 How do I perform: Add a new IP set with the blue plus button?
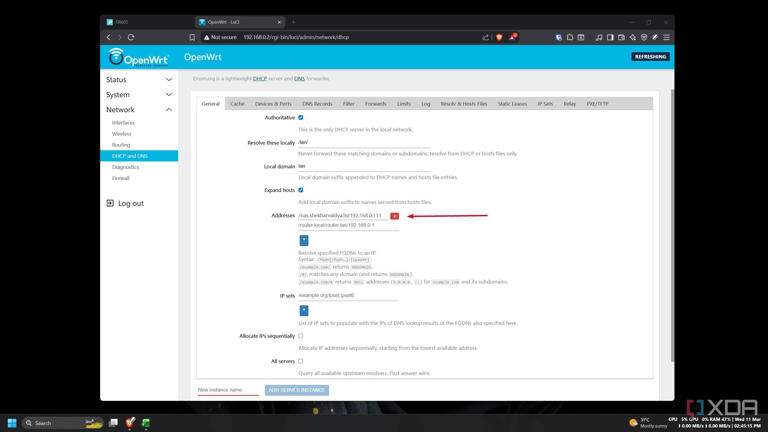tap(304, 311)
